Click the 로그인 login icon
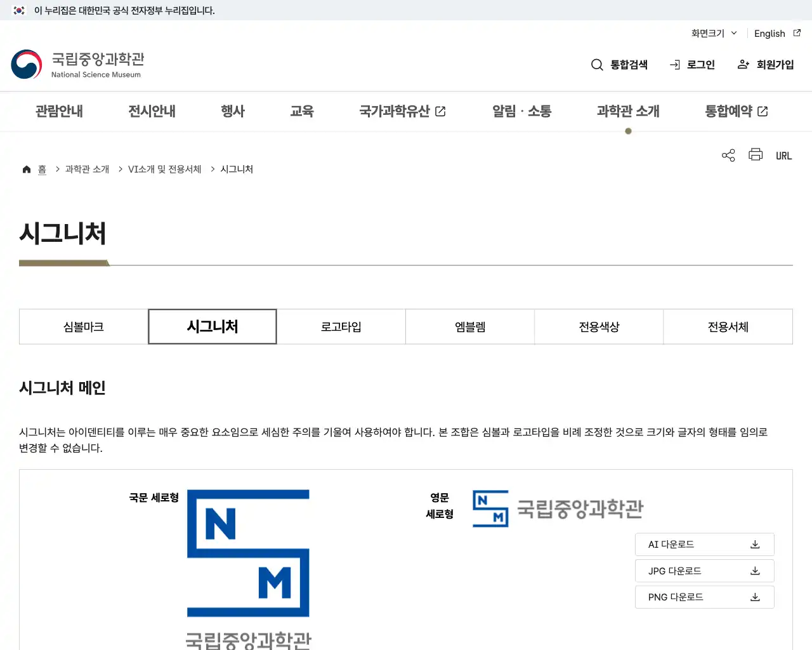 [x=674, y=64]
